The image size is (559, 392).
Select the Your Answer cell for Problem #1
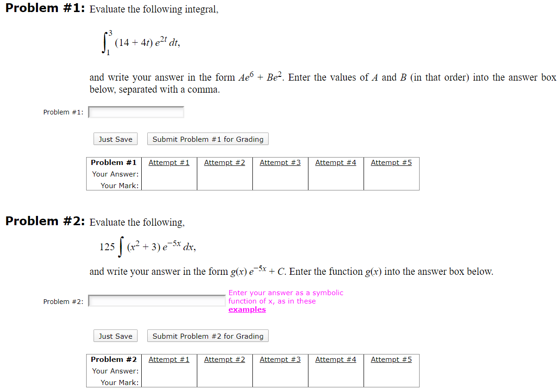tap(115, 174)
